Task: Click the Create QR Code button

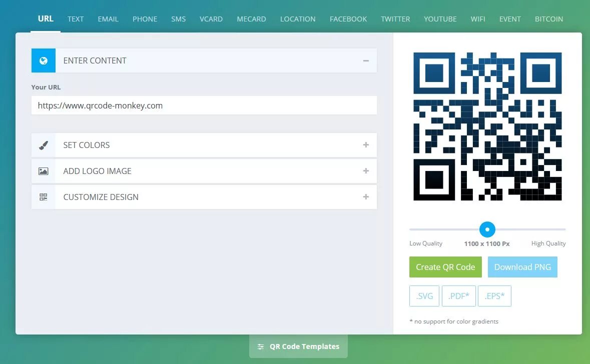Action: pos(445,267)
